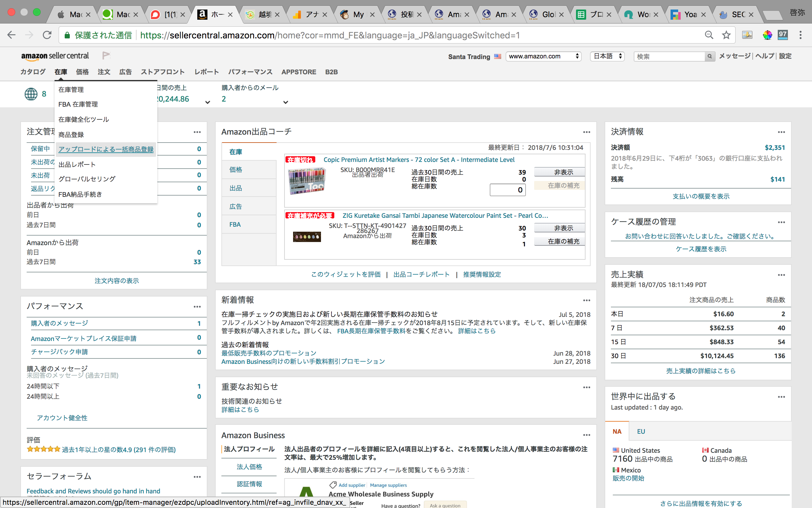Open the 設定 link in header
Screen dimensions: 812x508
tap(785, 56)
